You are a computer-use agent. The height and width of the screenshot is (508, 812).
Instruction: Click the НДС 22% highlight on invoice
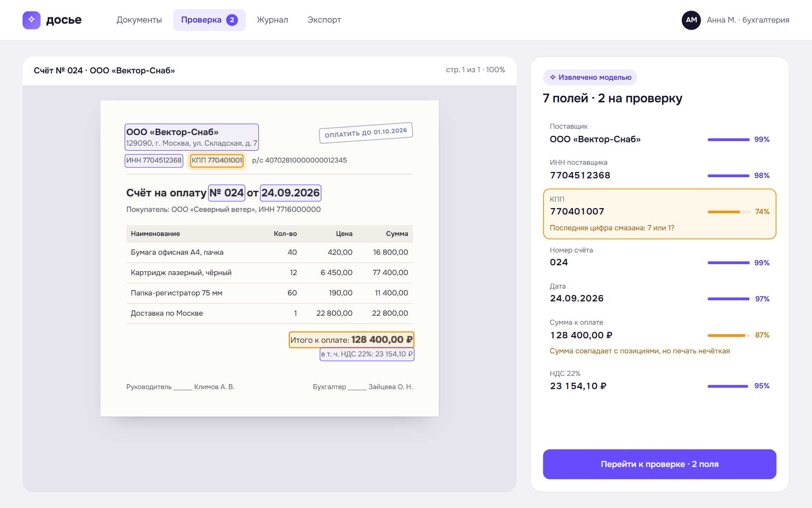[367, 354]
